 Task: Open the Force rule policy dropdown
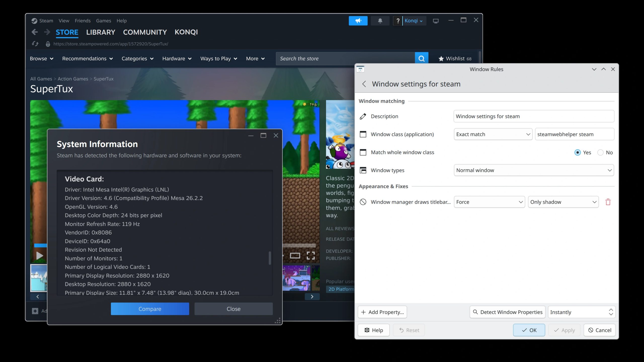pos(489,202)
